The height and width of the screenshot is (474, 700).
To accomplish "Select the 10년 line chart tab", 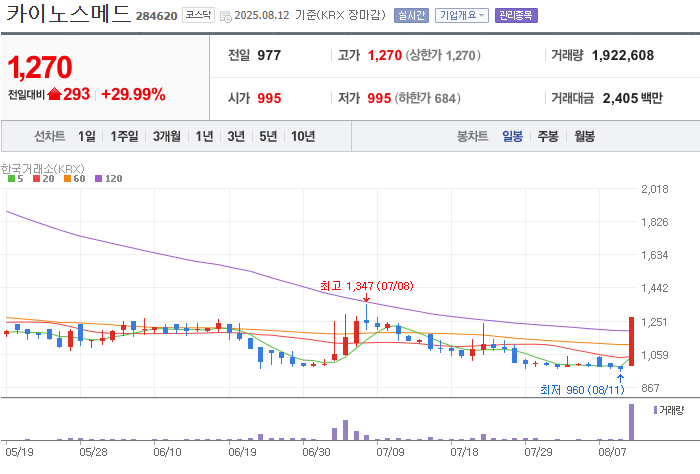I will (303, 136).
